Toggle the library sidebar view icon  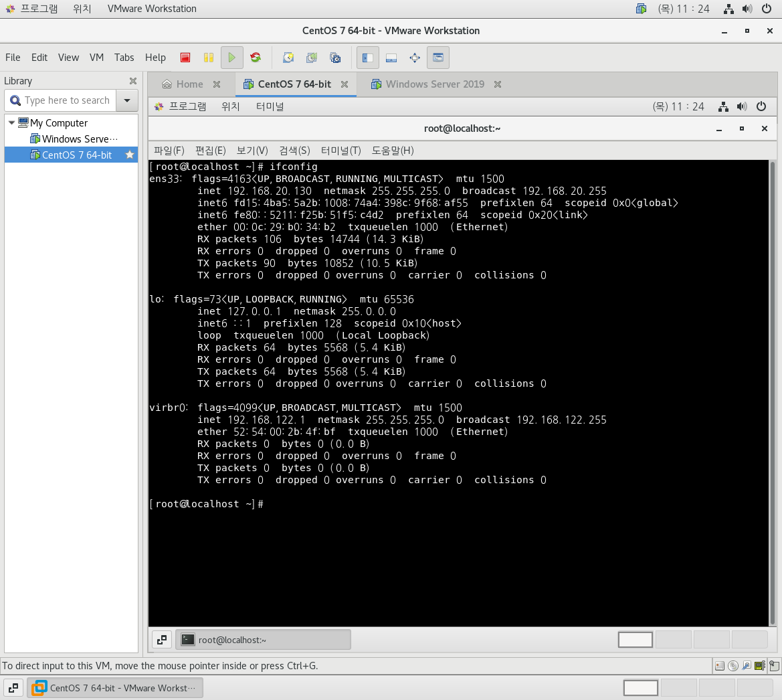(x=367, y=58)
